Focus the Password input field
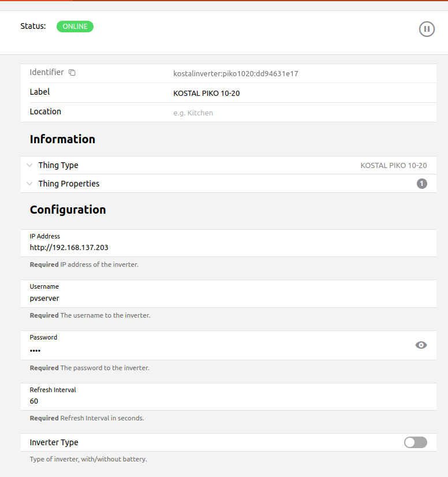The width and height of the screenshot is (448, 477). click(x=219, y=350)
